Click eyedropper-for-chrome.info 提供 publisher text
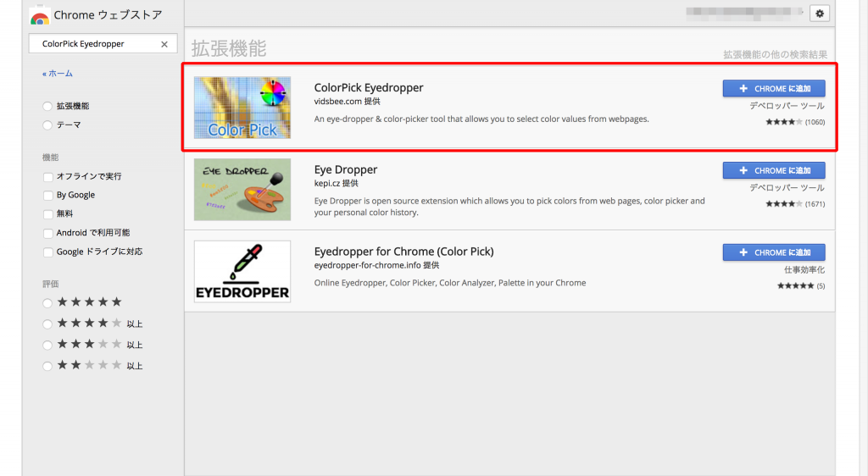The width and height of the screenshot is (868, 476). coord(376,265)
